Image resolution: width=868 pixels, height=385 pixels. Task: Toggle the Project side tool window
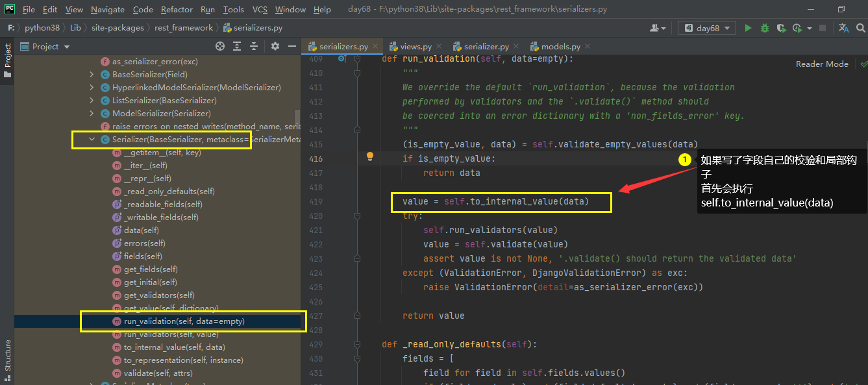(x=7, y=60)
